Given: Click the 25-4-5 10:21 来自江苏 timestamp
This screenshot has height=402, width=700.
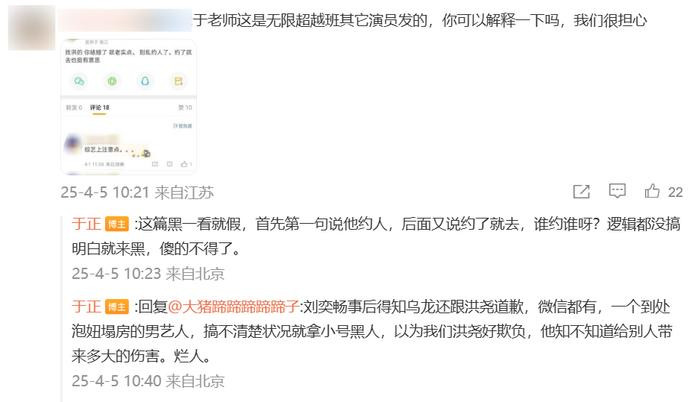Looking at the screenshot, I should coord(137,193).
